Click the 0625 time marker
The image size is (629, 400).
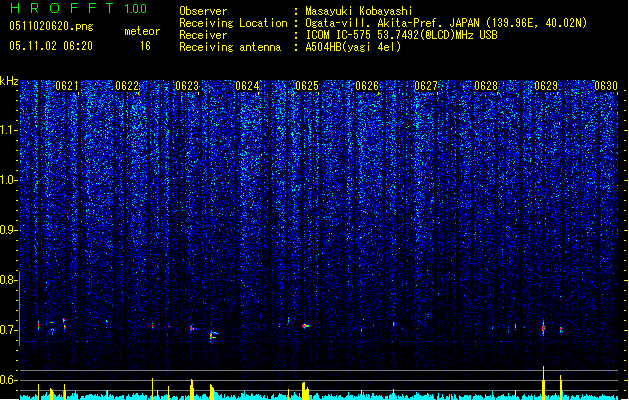tap(307, 86)
